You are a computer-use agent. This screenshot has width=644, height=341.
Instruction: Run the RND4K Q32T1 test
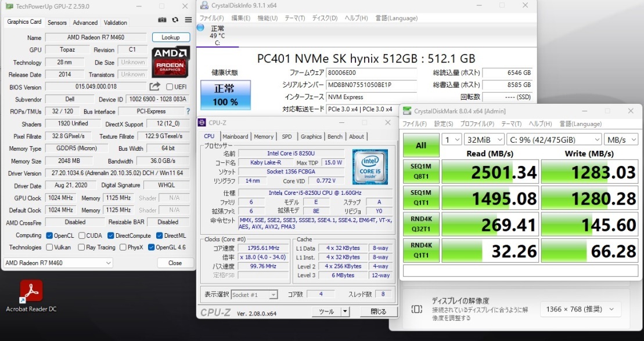[421, 224]
